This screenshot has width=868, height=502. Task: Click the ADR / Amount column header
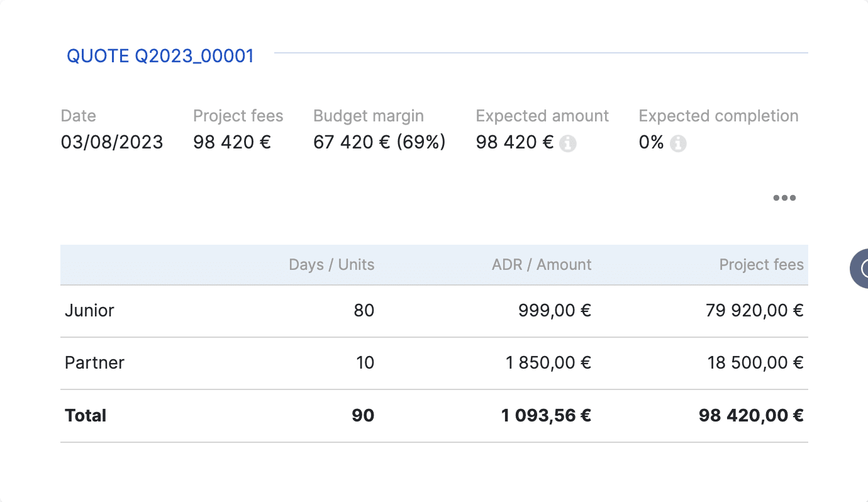[542, 265]
